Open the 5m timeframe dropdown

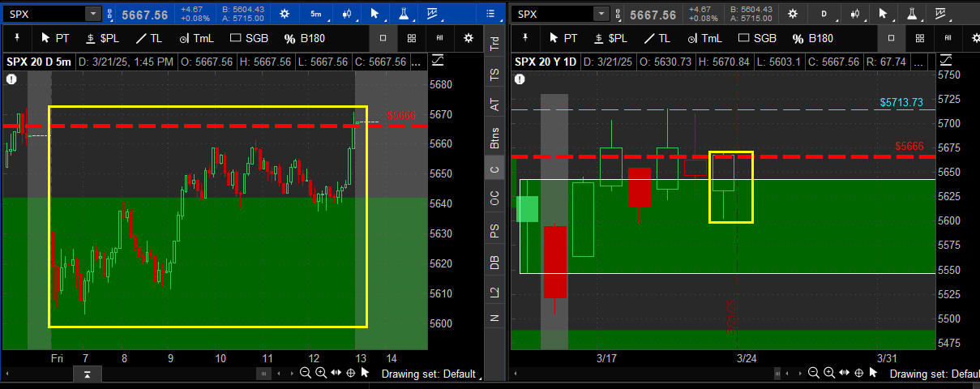[315, 14]
